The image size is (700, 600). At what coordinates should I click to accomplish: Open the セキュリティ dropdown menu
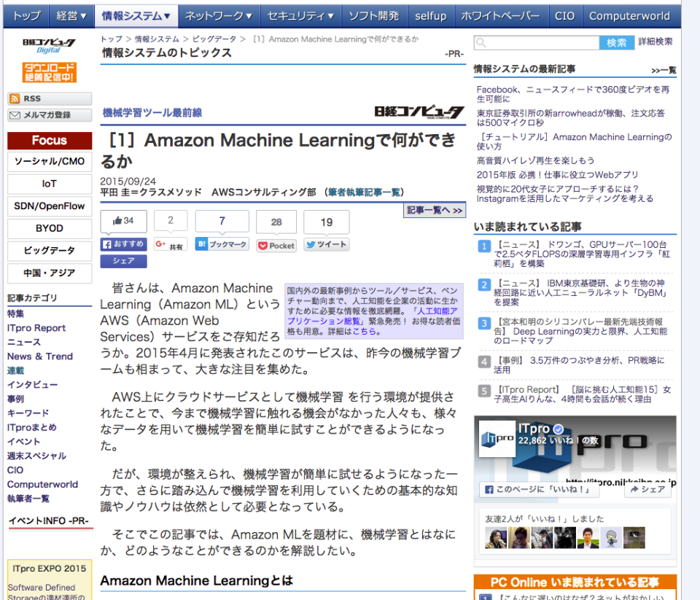(x=301, y=15)
